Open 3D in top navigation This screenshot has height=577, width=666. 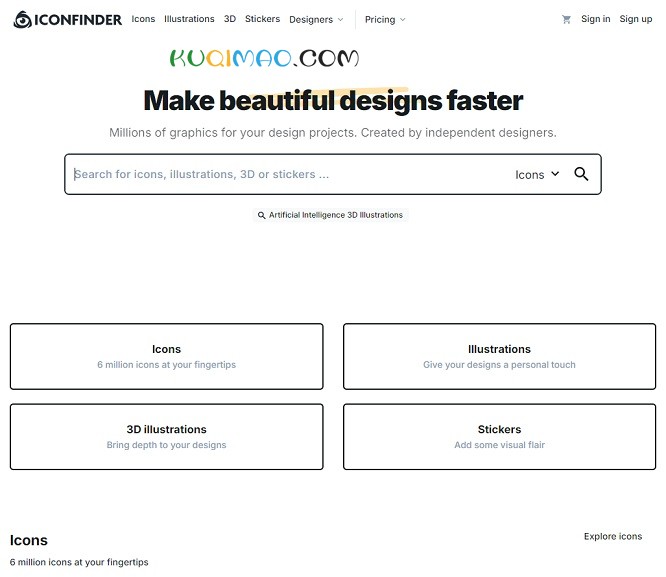pos(230,19)
